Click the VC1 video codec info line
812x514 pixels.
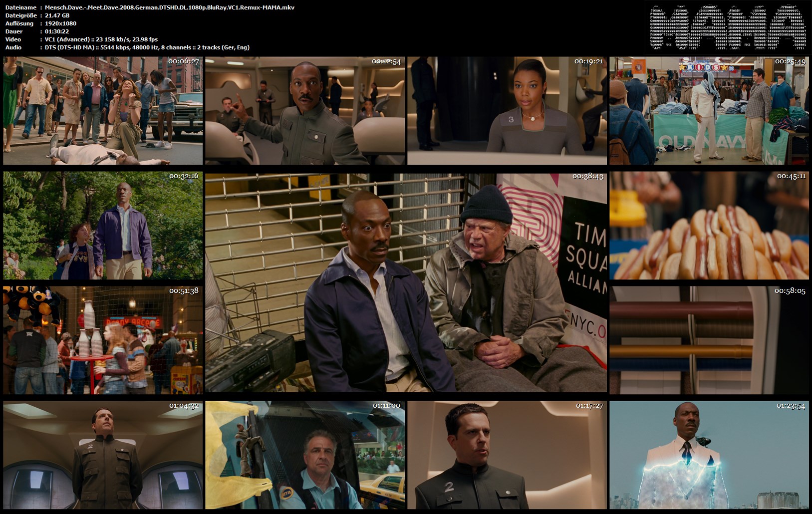pos(101,39)
